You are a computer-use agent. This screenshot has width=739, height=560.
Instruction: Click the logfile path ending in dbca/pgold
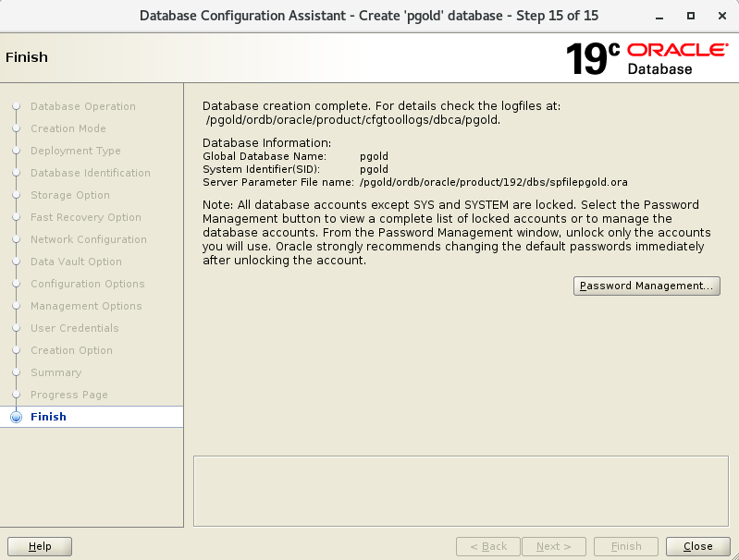pyautogui.click(x=353, y=120)
